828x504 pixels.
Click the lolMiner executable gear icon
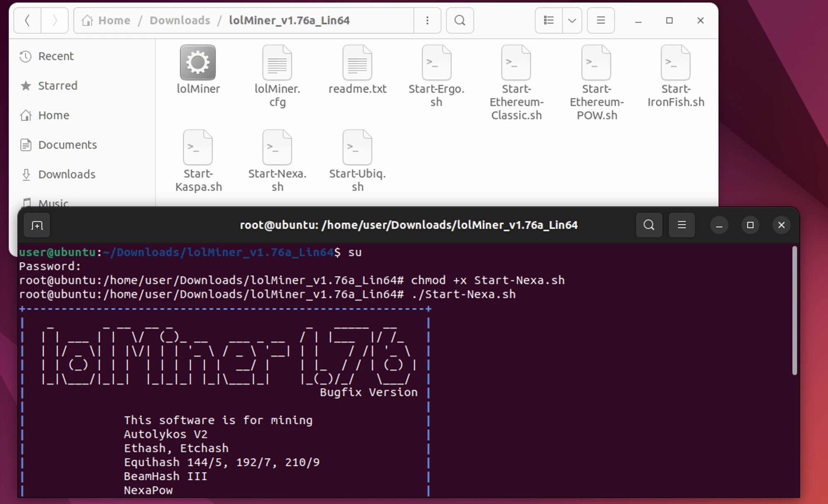(x=197, y=62)
